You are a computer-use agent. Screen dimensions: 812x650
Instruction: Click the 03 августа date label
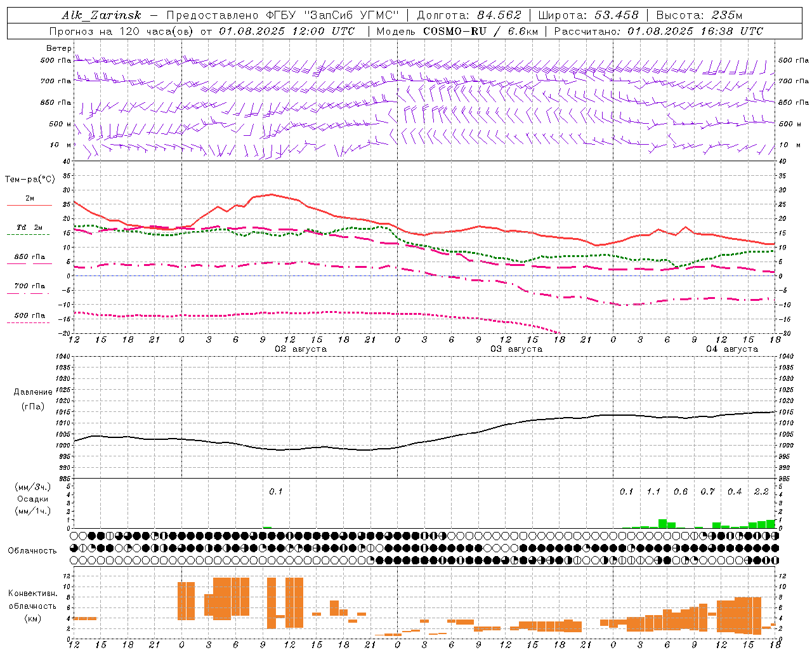[516, 349]
